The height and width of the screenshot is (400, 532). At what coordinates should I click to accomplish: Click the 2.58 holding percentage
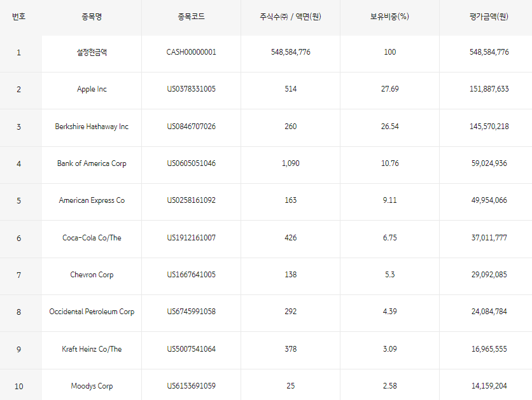click(389, 386)
